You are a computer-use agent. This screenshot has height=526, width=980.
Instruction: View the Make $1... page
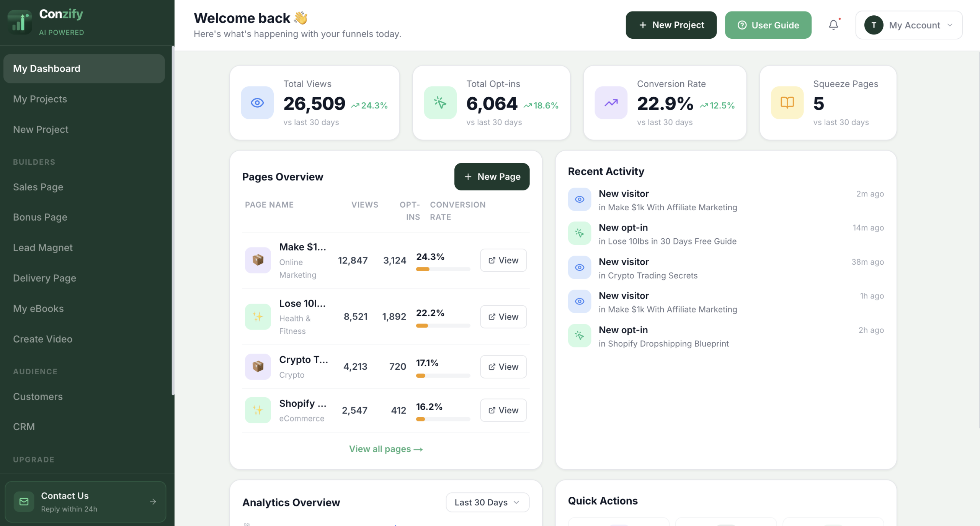(503, 260)
